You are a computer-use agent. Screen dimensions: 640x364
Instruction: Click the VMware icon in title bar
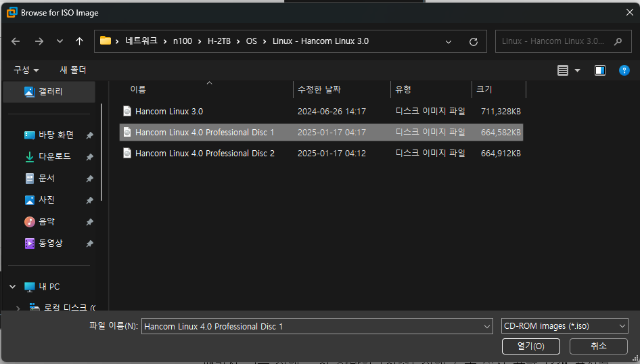pos(12,13)
